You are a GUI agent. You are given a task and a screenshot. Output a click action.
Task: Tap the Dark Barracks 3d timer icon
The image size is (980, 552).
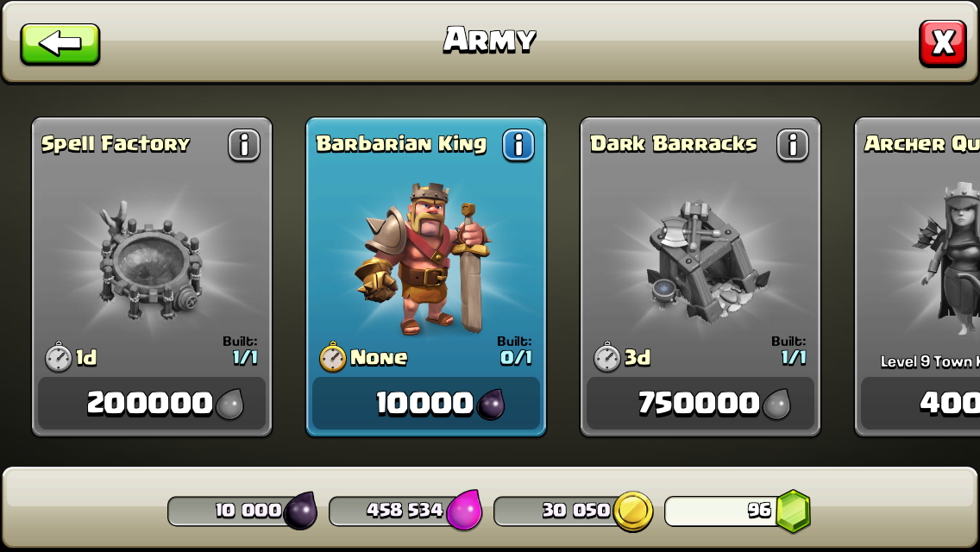(x=606, y=357)
